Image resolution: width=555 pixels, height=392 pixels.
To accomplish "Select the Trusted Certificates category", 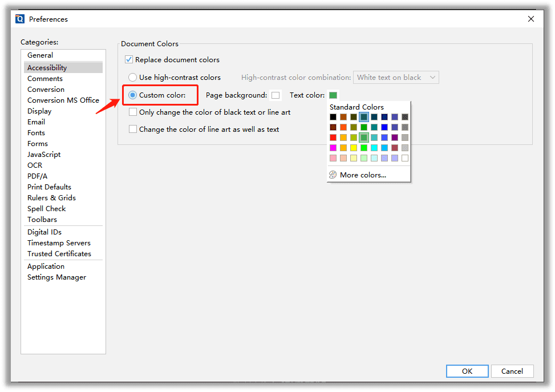I will (x=59, y=253).
